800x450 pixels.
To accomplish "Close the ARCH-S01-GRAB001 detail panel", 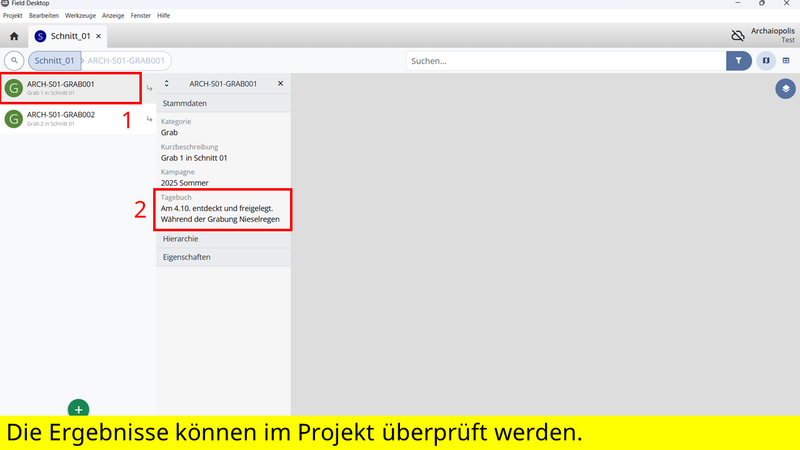I will coord(280,84).
